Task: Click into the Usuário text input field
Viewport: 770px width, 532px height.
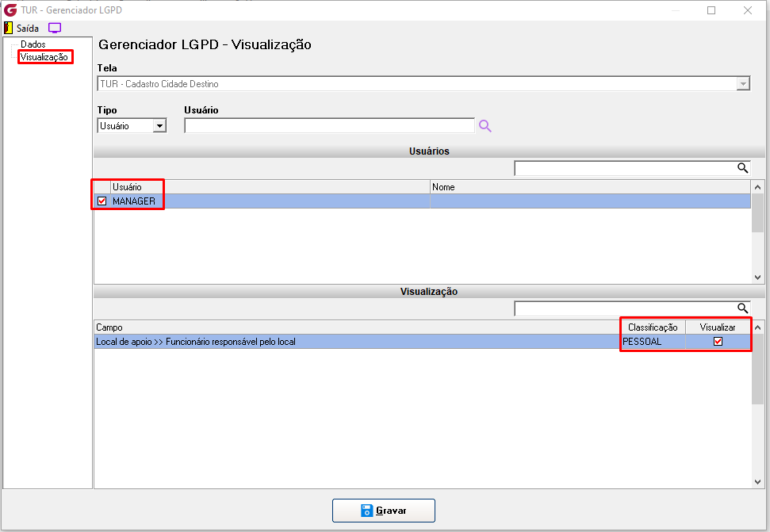Action: click(x=330, y=126)
